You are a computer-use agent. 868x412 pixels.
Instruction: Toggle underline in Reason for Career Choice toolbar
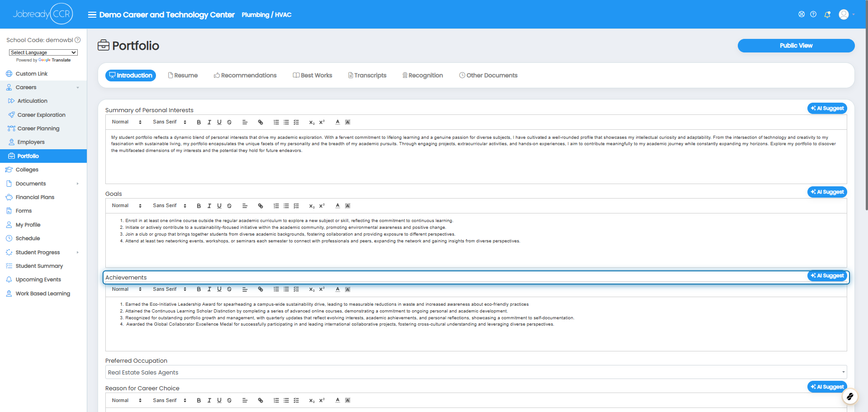219,400
